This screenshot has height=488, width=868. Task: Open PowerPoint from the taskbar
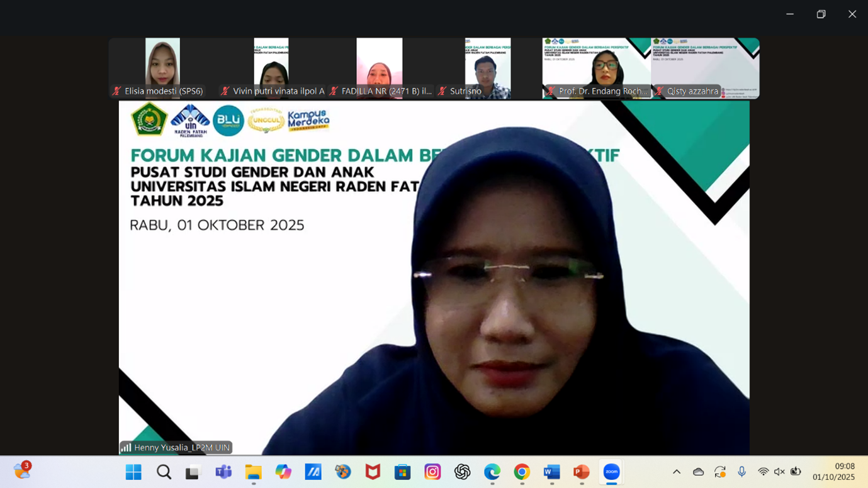(x=582, y=472)
